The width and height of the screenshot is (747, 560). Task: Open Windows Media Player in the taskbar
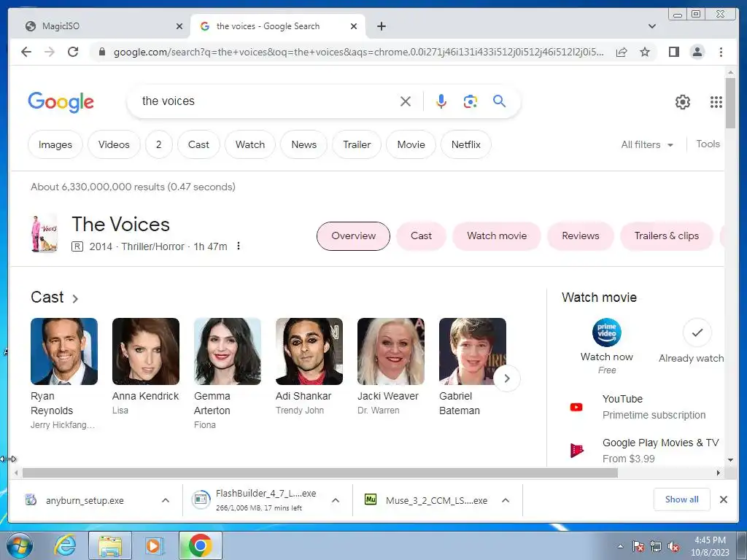point(155,545)
